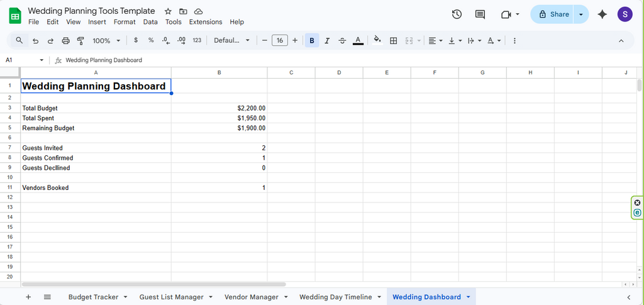Decrease decimal places

pyautogui.click(x=166, y=40)
